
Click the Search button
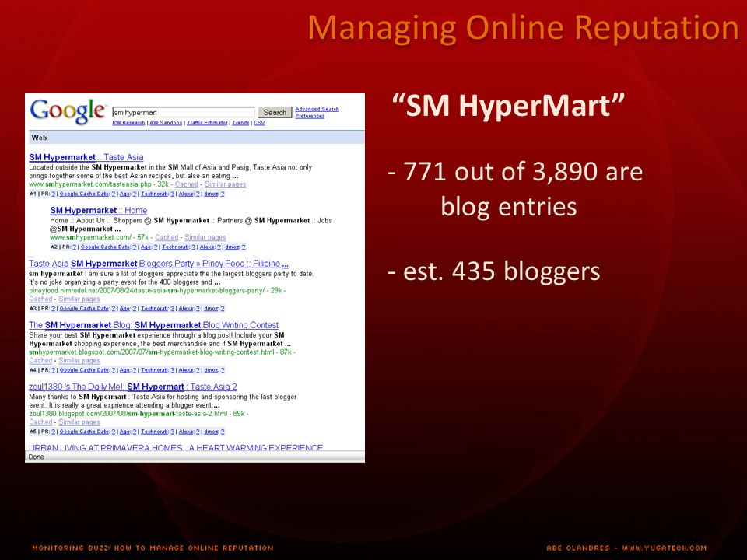tap(275, 112)
